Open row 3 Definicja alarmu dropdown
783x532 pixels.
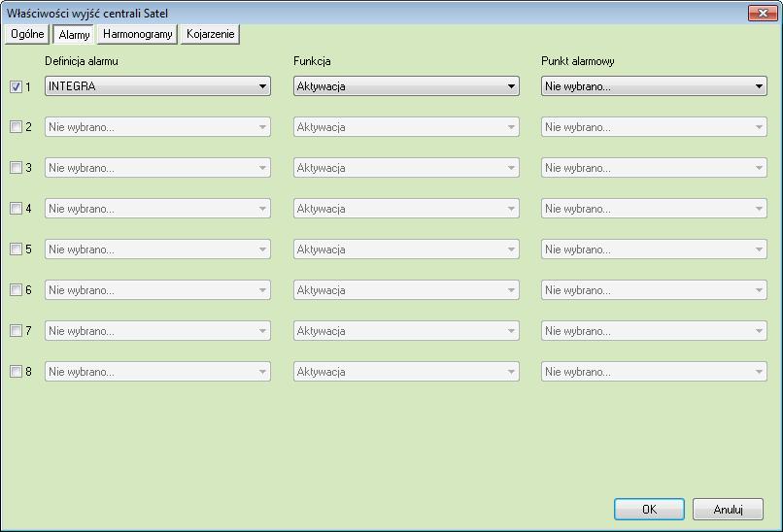pyautogui.click(x=157, y=168)
